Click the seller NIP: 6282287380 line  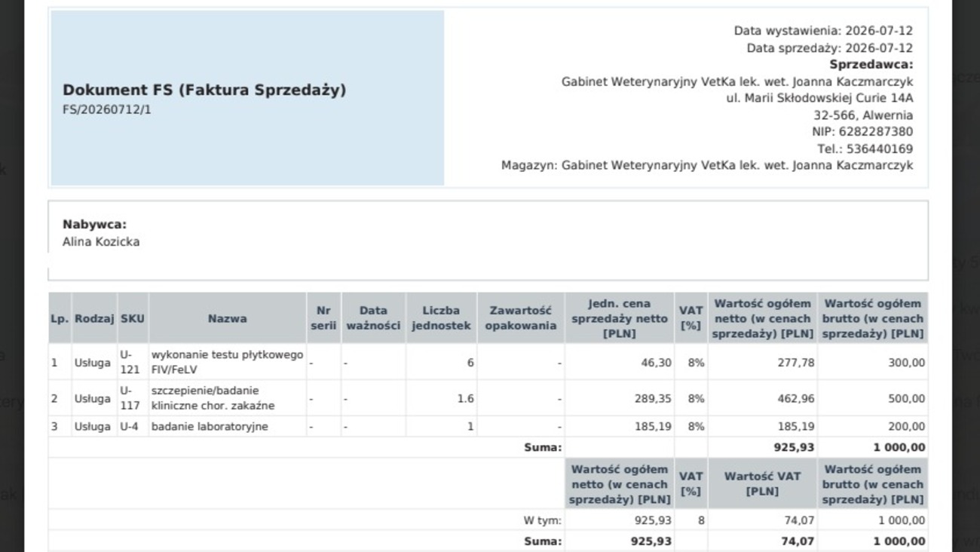pos(862,132)
